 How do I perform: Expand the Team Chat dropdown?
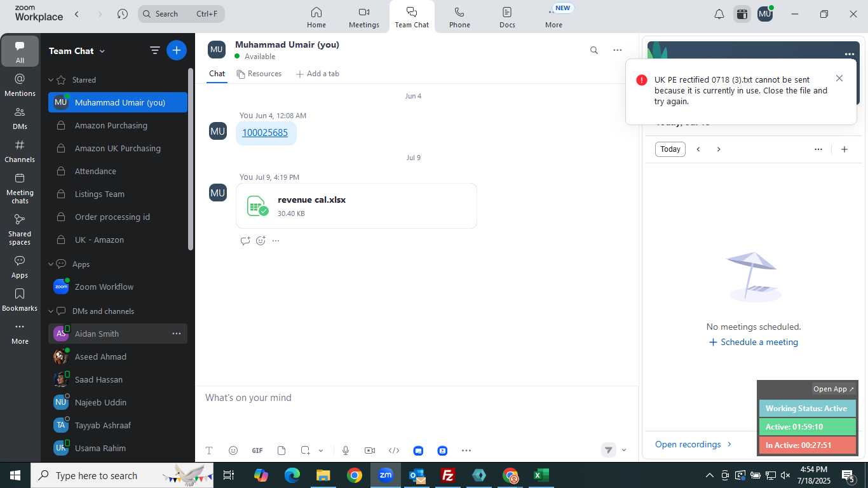77,51
